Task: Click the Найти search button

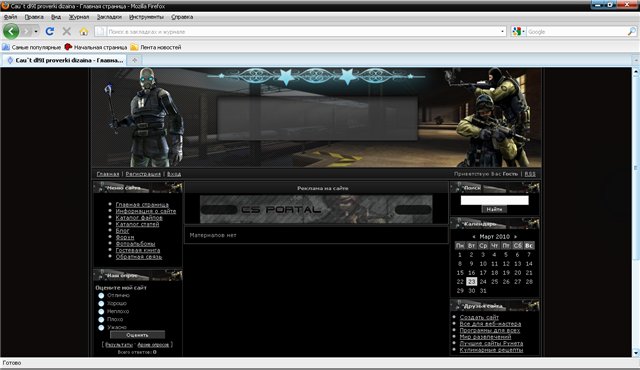Action: (x=494, y=209)
